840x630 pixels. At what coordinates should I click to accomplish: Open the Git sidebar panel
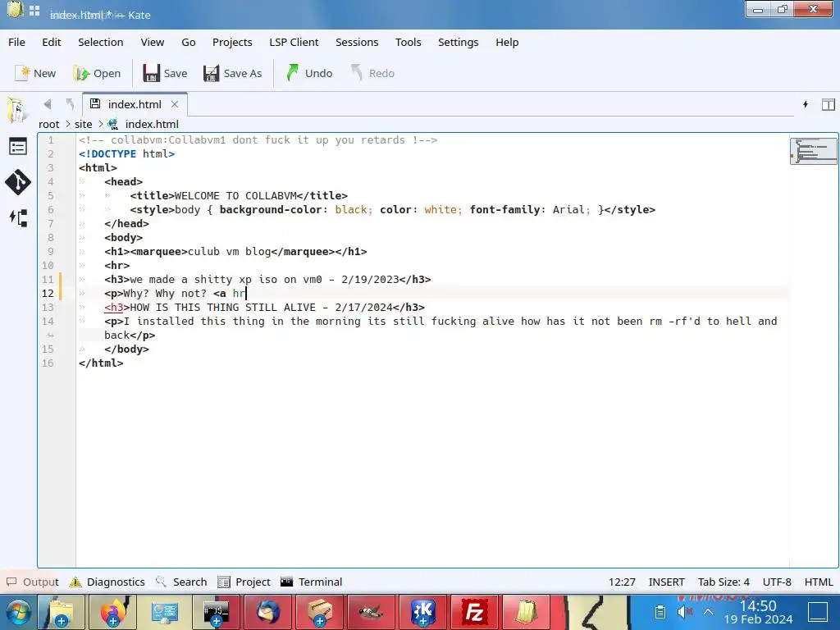click(18, 182)
